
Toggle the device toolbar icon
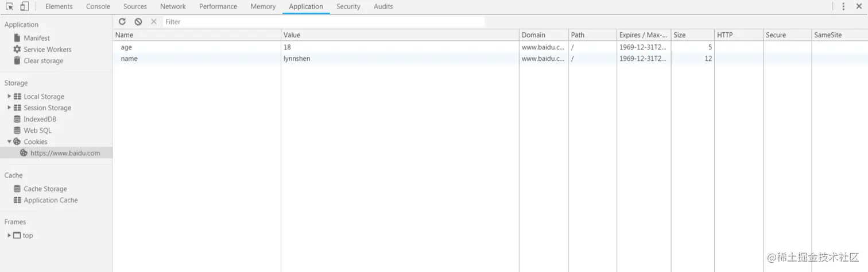24,6
